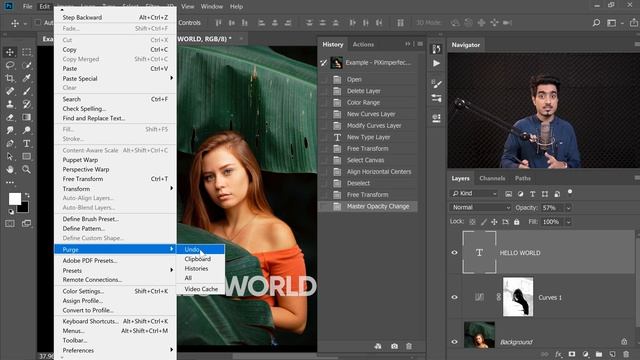Select the Clone Stamp tool
This screenshot has width=640, height=360.
point(10,104)
